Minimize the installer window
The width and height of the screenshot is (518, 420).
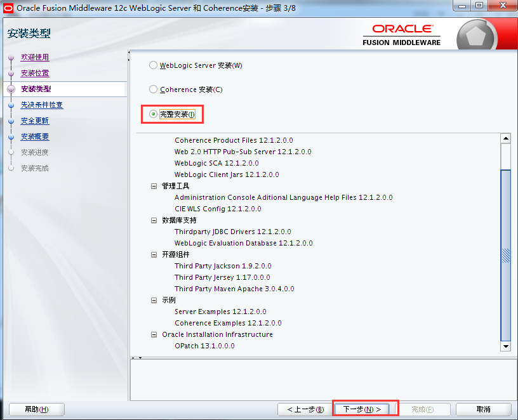463,6
